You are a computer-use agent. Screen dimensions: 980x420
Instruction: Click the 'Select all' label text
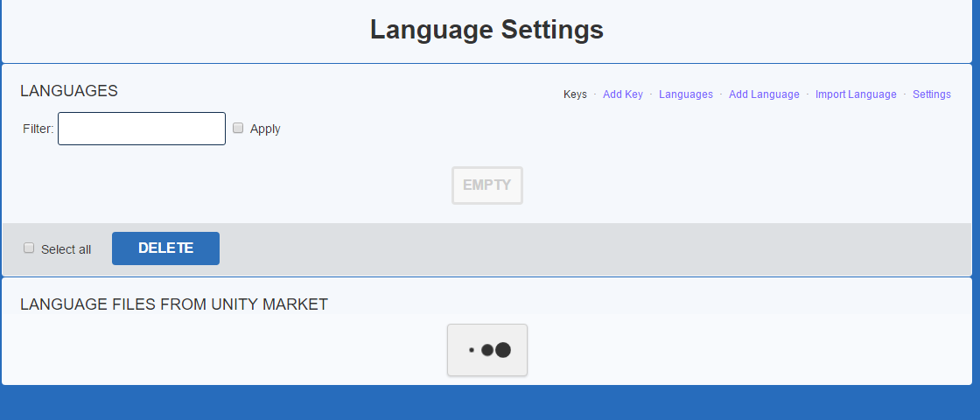[66, 249]
